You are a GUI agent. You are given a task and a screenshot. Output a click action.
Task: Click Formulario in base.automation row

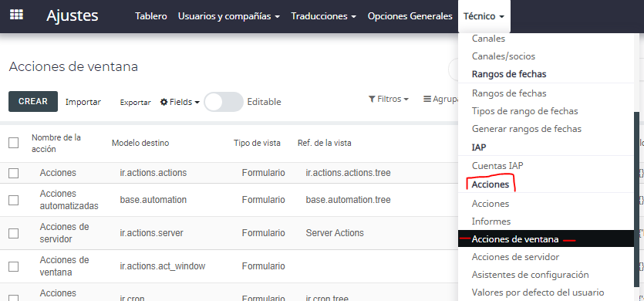[263, 200]
